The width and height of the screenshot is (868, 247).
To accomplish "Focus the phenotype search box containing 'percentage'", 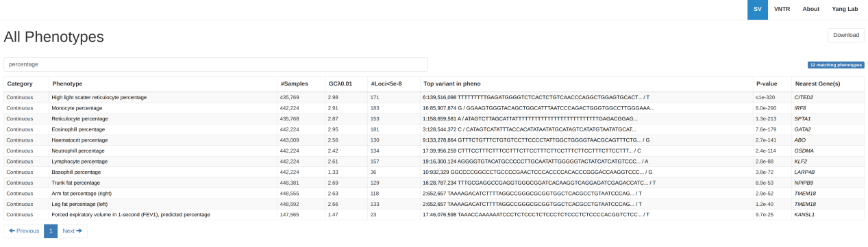I will click(x=216, y=64).
